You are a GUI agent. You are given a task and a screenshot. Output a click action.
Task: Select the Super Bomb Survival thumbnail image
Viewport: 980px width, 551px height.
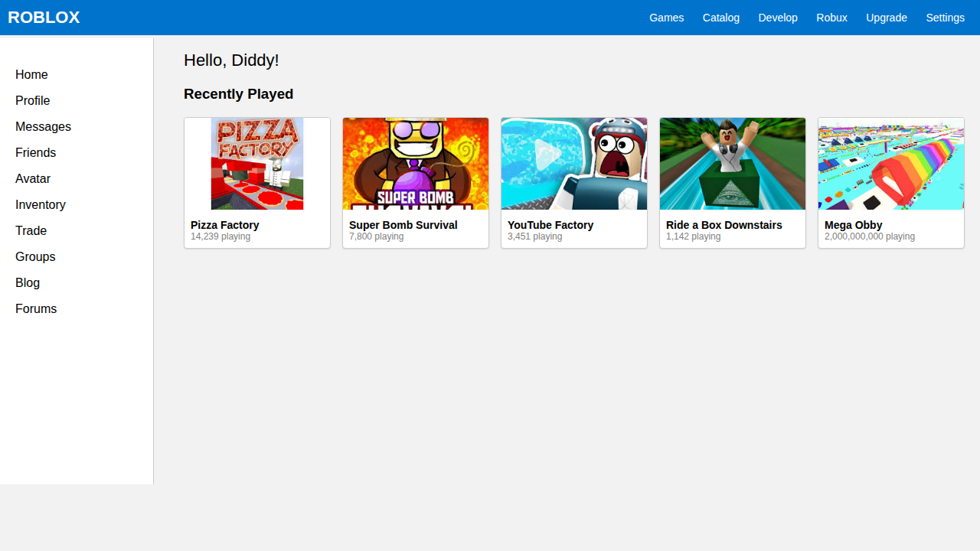416,164
